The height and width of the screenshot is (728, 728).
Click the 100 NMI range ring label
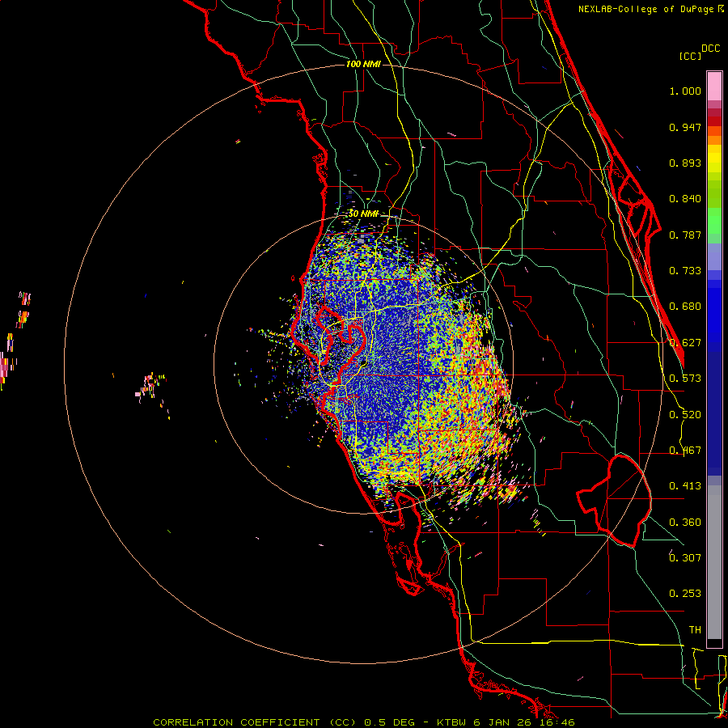coord(363,64)
